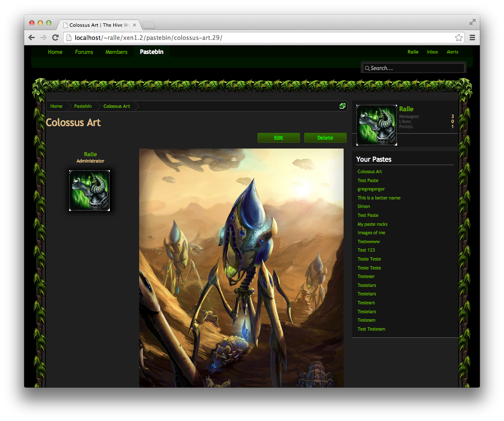Go back with the browser back arrow
The width and height of the screenshot is (504, 421).
pyautogui.click(x=31, y=38)
